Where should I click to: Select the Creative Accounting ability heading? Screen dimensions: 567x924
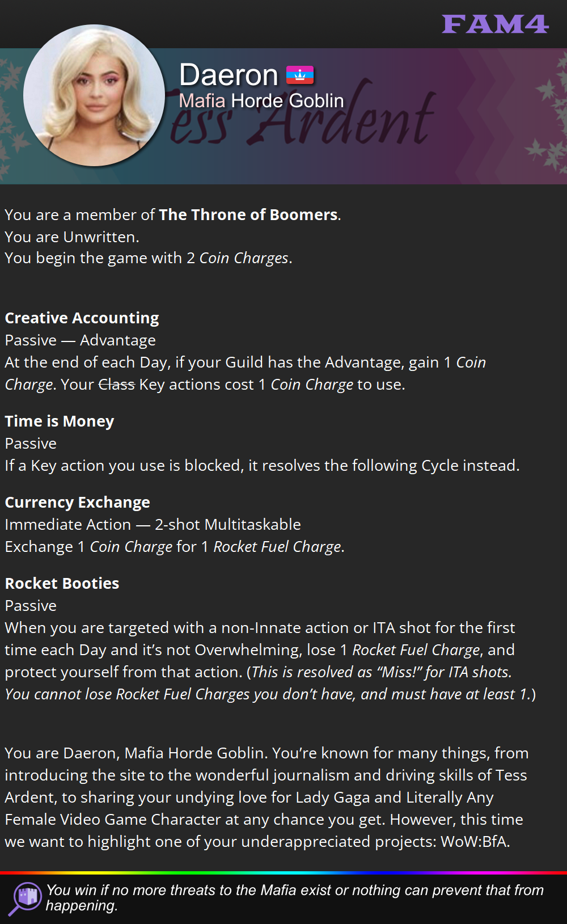[x=82, y=318]
